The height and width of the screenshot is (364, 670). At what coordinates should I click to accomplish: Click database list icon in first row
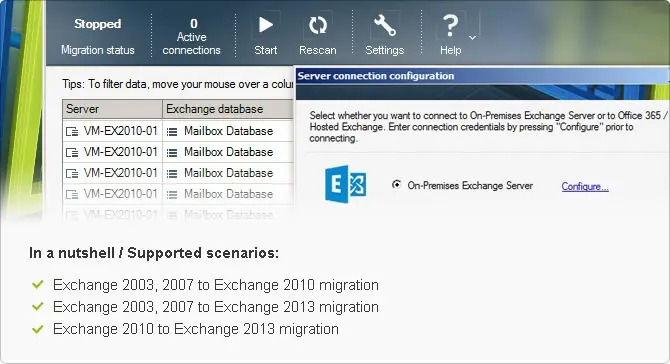click(x=172, y=132)
